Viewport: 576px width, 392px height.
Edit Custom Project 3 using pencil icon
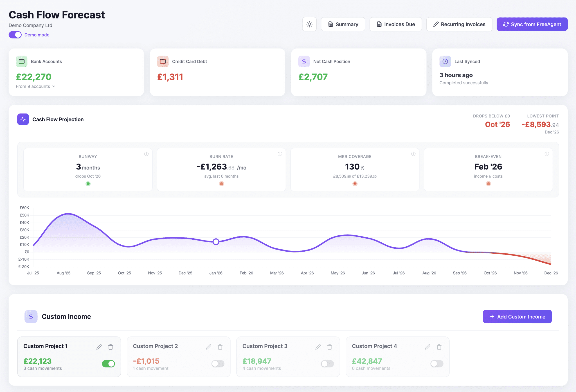(318, 347)
